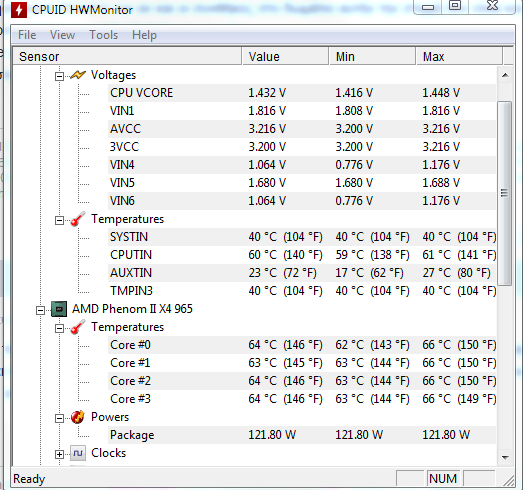This screenshot has height=490, width=523.
Task: Click the Clocks waveform icon
Action: coord(78,453)
